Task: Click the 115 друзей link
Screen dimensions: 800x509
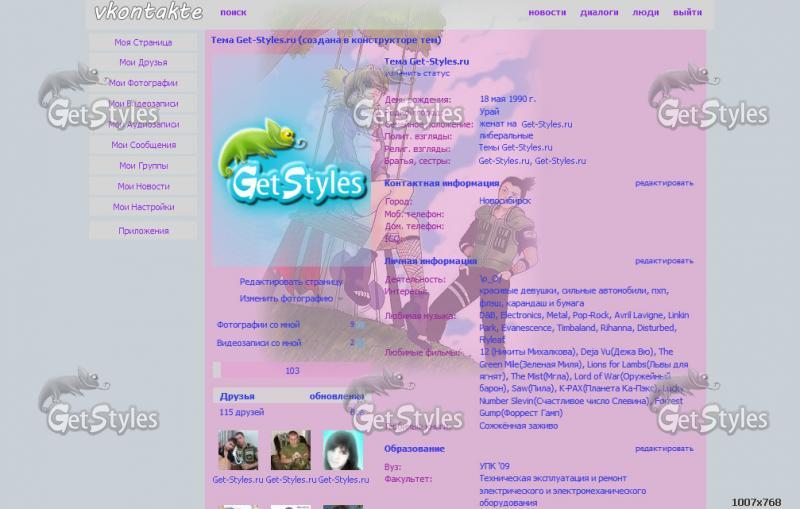Action: [241, 412]
